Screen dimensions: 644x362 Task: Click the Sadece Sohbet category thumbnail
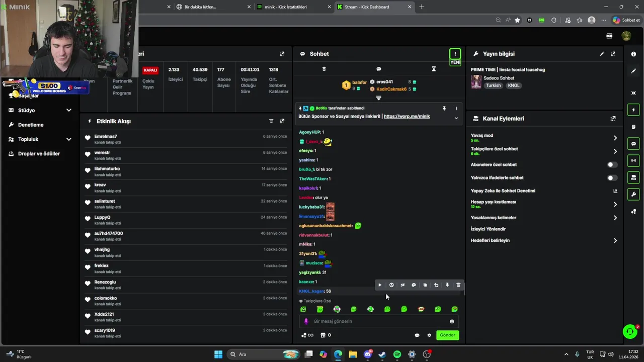coord(476,82)
